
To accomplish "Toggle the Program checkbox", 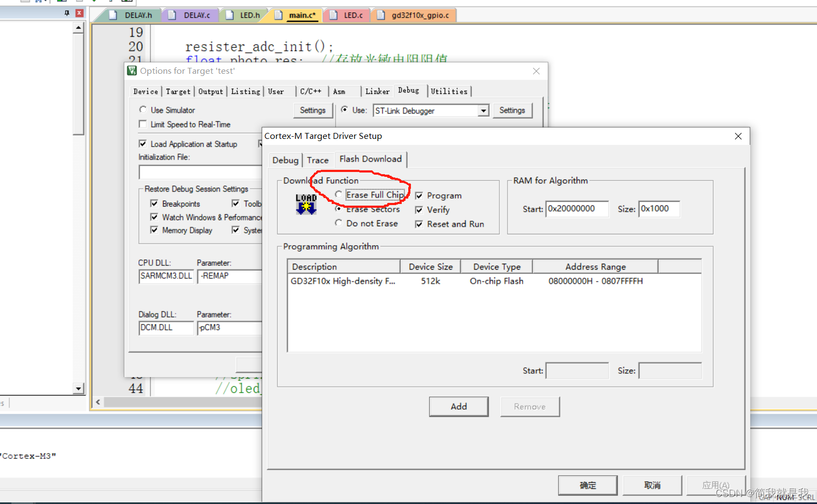I will [x=419, y=196].
